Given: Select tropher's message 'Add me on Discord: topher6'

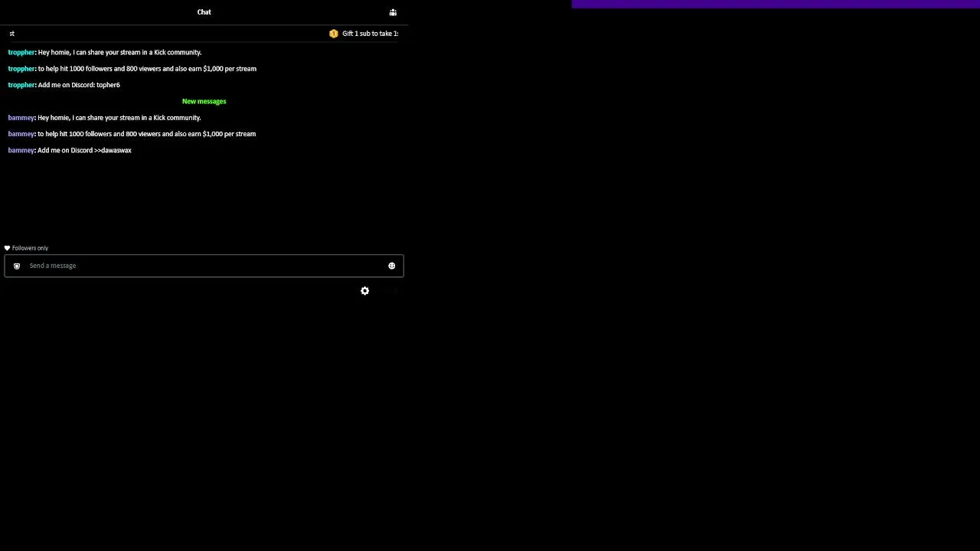Looking at the screenshot, I should tap(79, 85).
